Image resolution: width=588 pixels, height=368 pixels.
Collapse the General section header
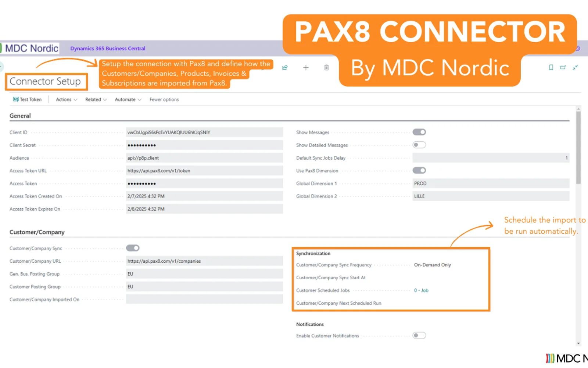(x=20, y=116)
